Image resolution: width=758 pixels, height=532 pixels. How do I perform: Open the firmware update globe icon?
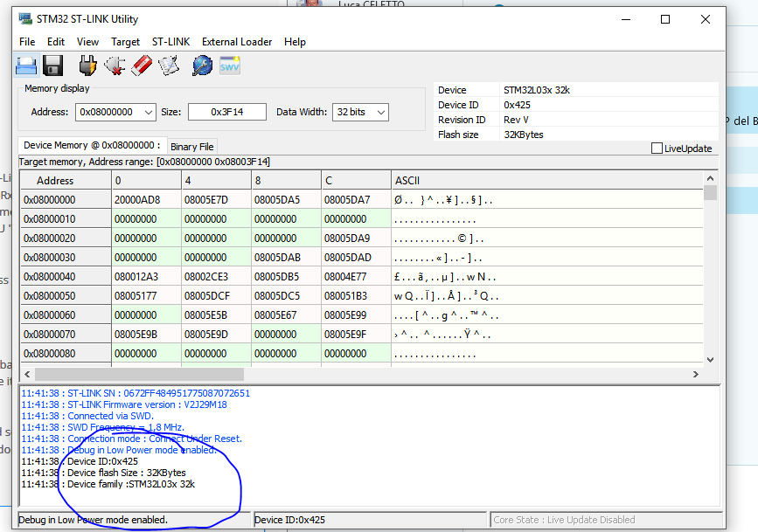(x=202, y=66)
